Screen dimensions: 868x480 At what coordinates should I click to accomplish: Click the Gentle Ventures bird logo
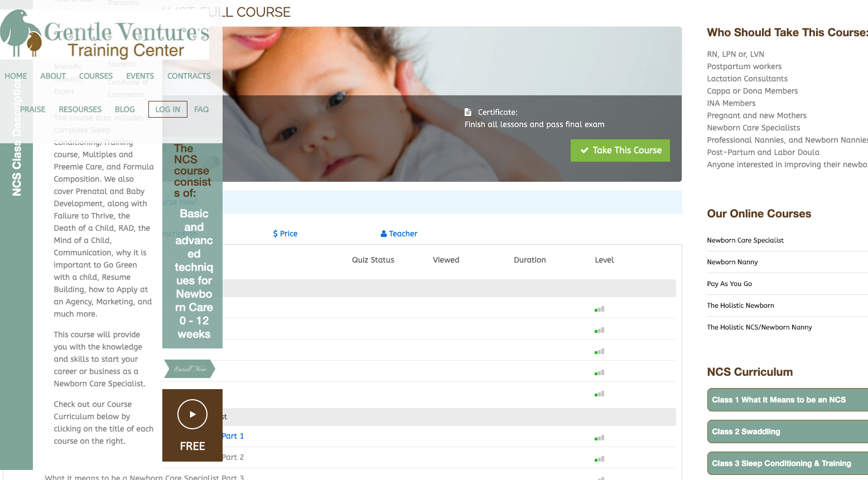(21, 33)
